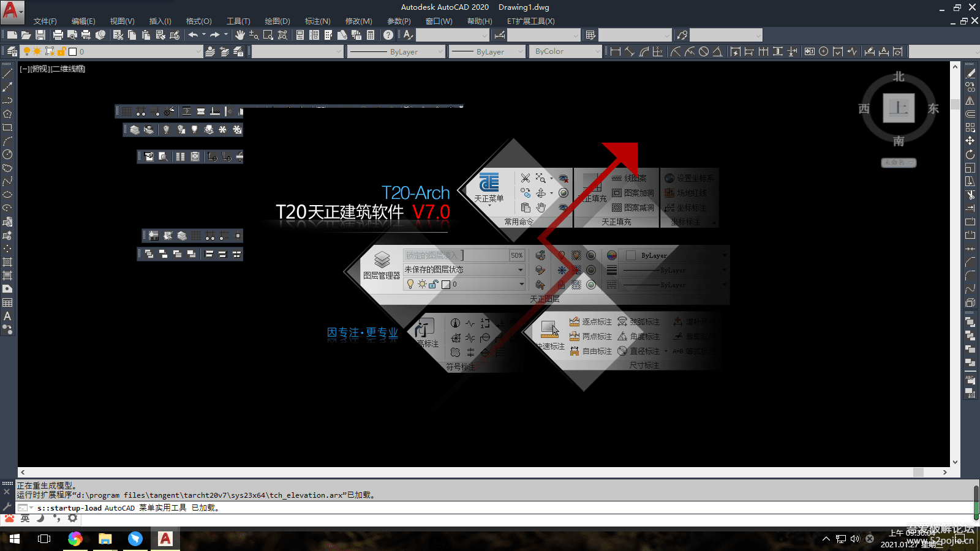Open the 文件(F) menu

click(x=45, y=21)
